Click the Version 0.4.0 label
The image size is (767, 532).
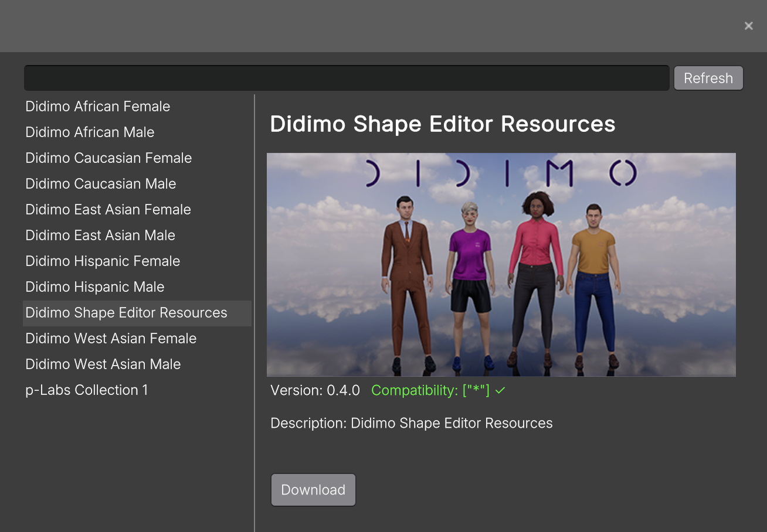315,391
